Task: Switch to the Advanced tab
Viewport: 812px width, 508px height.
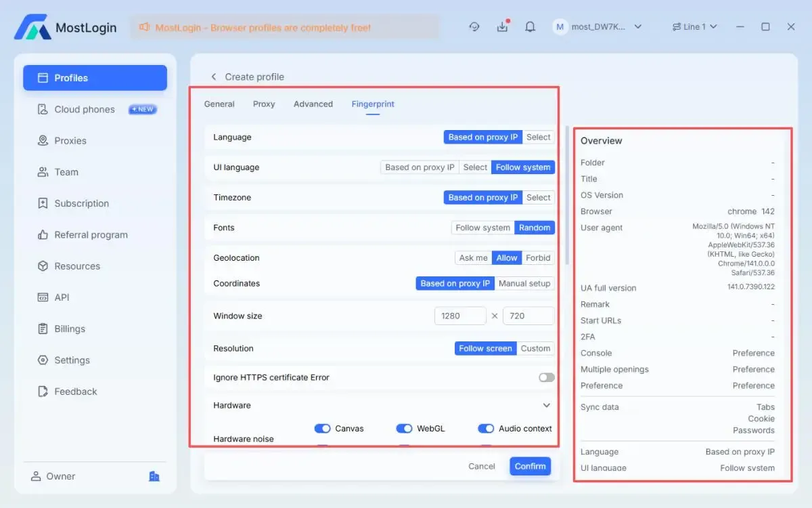Action: pos(313,104)
